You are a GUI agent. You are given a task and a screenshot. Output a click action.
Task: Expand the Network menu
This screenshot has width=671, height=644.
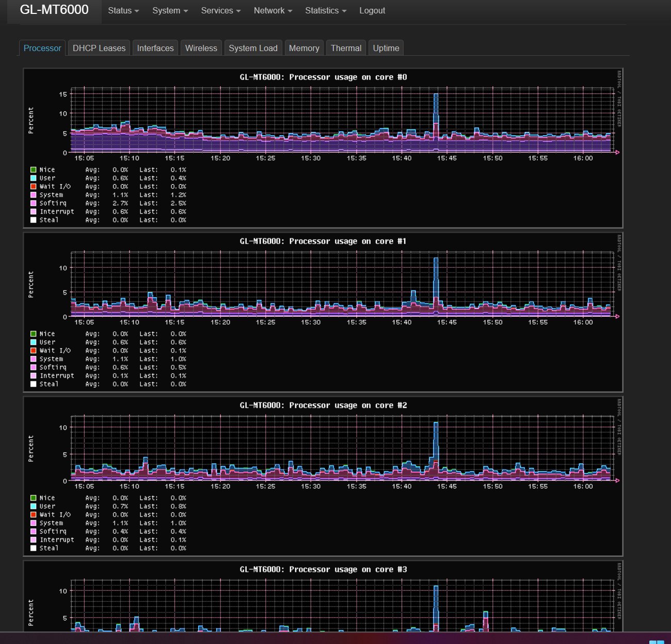click(x=273, y=10)
